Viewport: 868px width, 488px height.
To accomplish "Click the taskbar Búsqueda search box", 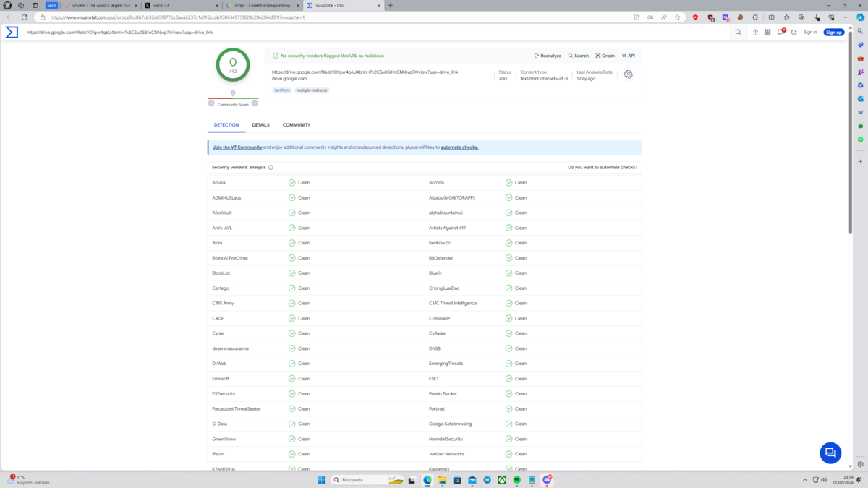I will [x=368, y=480].
